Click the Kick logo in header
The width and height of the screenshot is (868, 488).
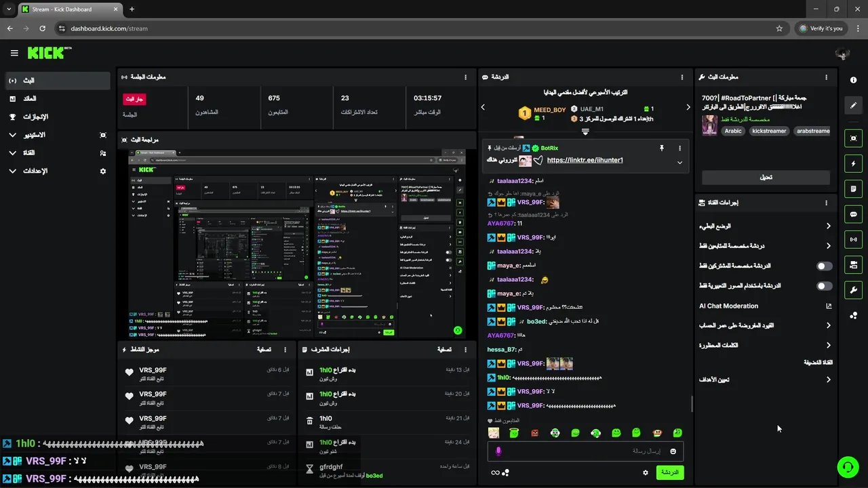pyautogui.click(x=50, y=53)
